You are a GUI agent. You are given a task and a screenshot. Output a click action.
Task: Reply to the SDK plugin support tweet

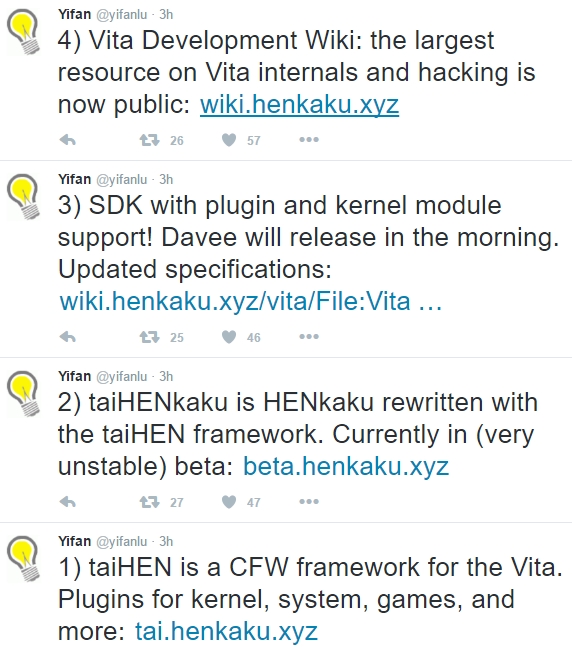click(68, 337)
